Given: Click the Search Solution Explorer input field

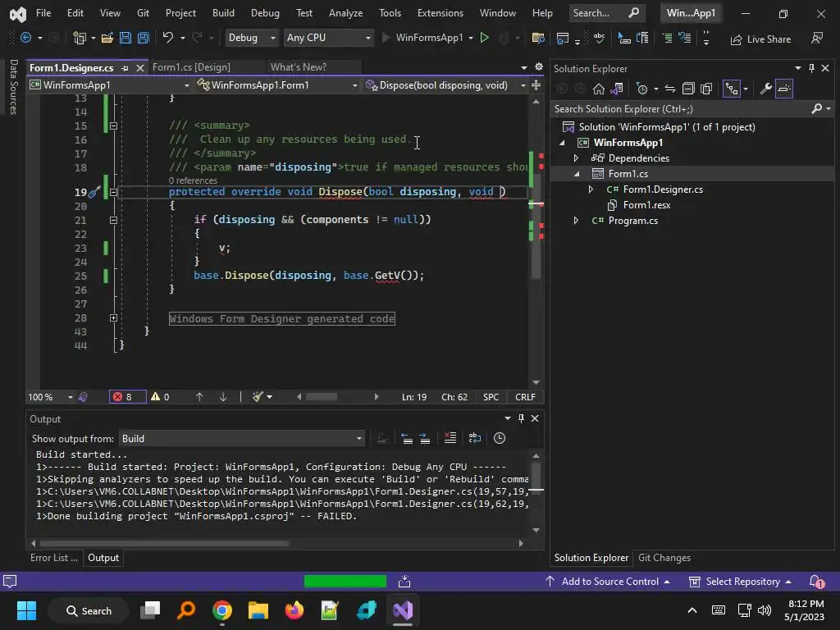Looking at the screenshot, I should (682, 109).
